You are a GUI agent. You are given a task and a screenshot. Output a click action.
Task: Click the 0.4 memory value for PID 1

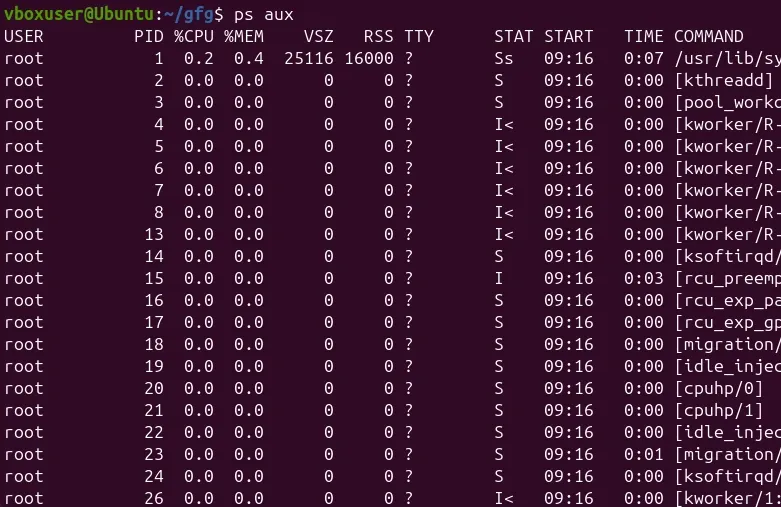click(x=249, y=58)
